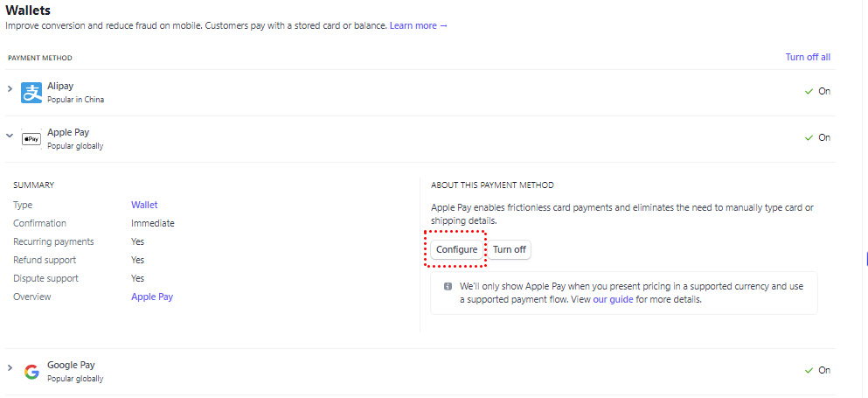Expand the Google Pay payment method row
This screenshot has height=398, width=868.
click(x=10, y=368)
